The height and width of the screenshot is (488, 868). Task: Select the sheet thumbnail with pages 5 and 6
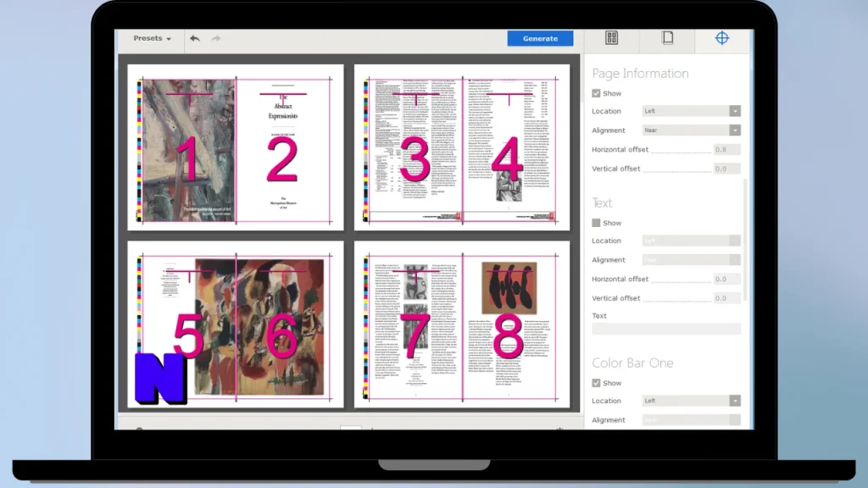[x=236, y=324]
